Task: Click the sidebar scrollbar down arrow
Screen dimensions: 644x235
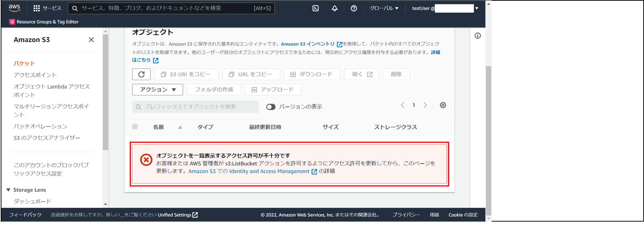Action: click(x=105, y=204)
